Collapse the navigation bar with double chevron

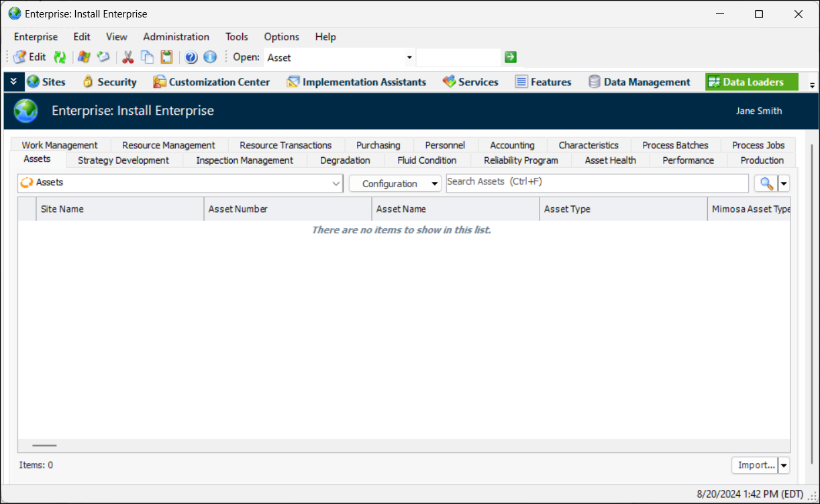13,81
